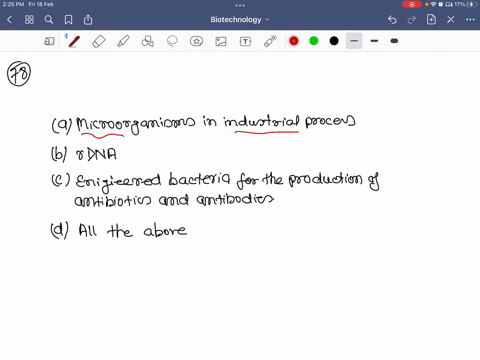Screen dimensions: 480x360
Task: Choose the green pen color
Action: [314, 41]
